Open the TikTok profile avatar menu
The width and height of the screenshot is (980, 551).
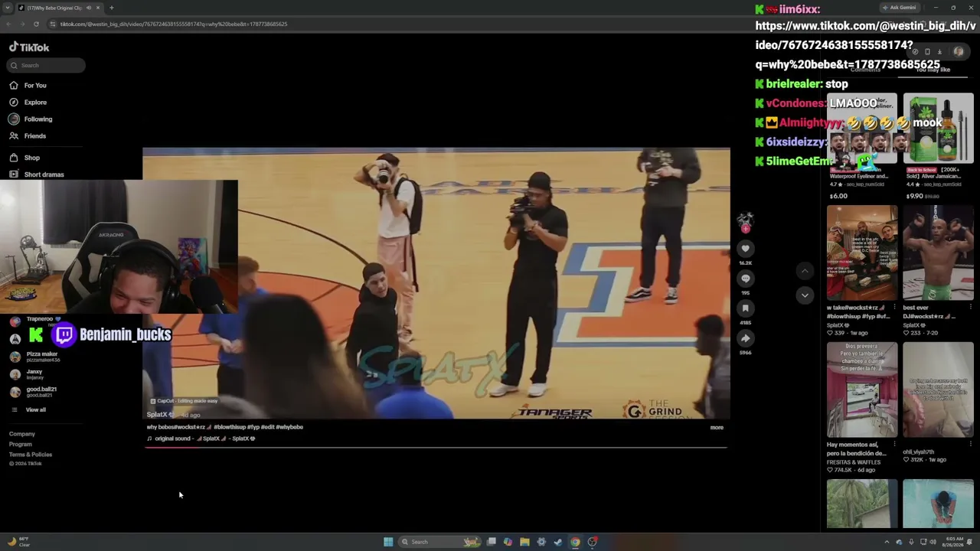pos(959,52)
